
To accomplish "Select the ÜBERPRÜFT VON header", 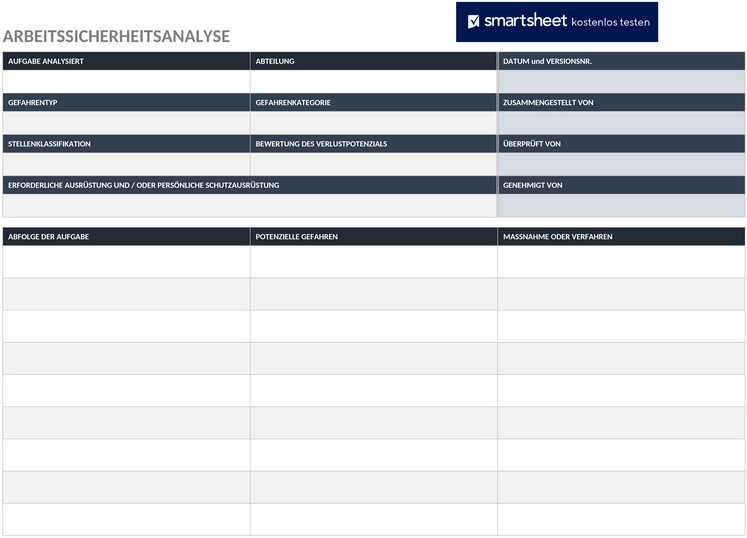I will [x=621, y=144].
